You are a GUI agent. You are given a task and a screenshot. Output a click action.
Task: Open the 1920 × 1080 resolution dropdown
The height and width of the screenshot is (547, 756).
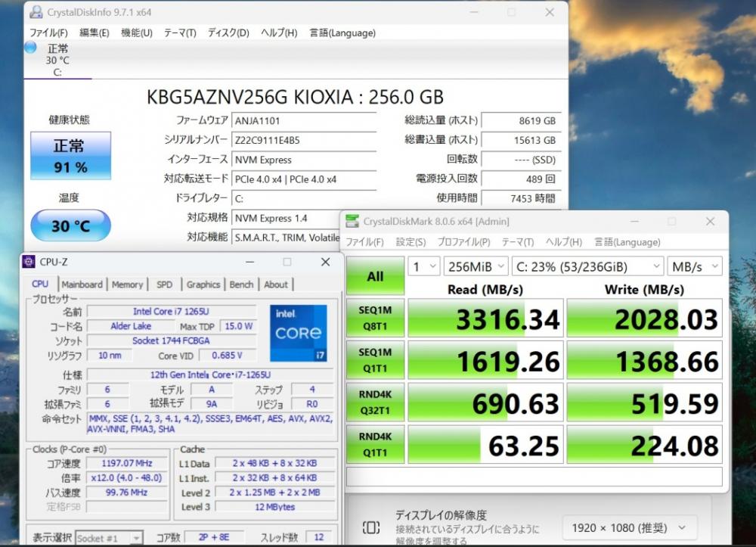(x=629, y=527)
